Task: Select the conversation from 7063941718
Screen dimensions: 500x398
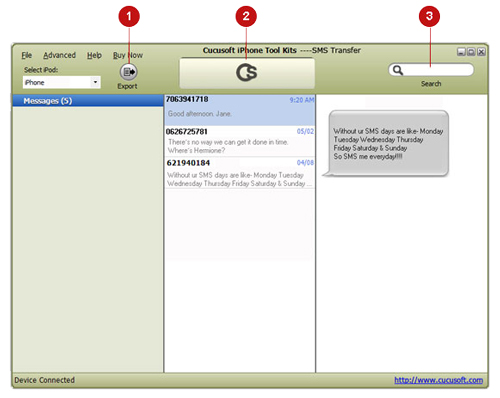Action: point(240,110)
